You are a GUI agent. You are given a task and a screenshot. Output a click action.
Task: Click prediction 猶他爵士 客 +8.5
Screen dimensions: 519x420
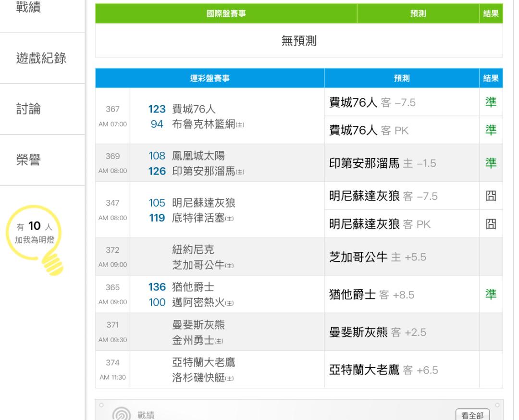371,295
